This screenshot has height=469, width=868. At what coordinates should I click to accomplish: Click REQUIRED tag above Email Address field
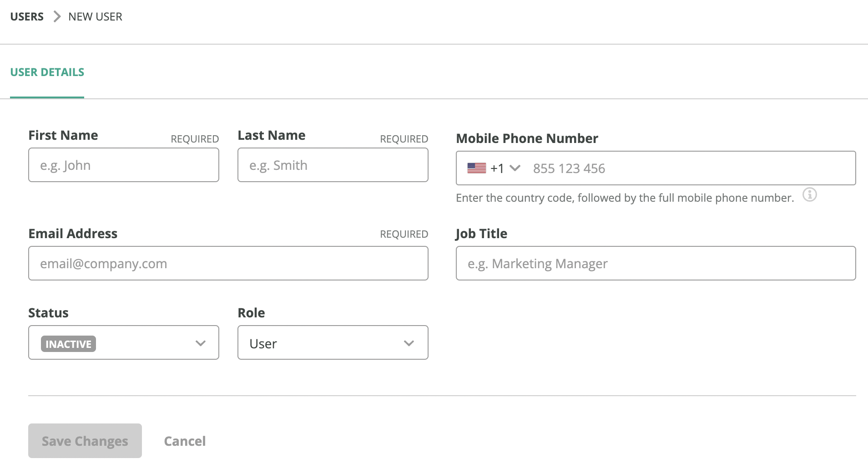(404, 234)
